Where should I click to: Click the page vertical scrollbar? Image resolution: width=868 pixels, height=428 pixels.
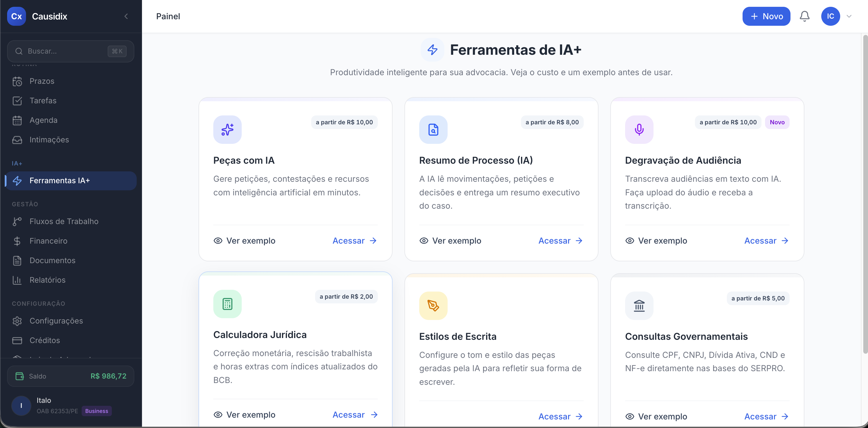pyautogui.click(x=865, y=194)
